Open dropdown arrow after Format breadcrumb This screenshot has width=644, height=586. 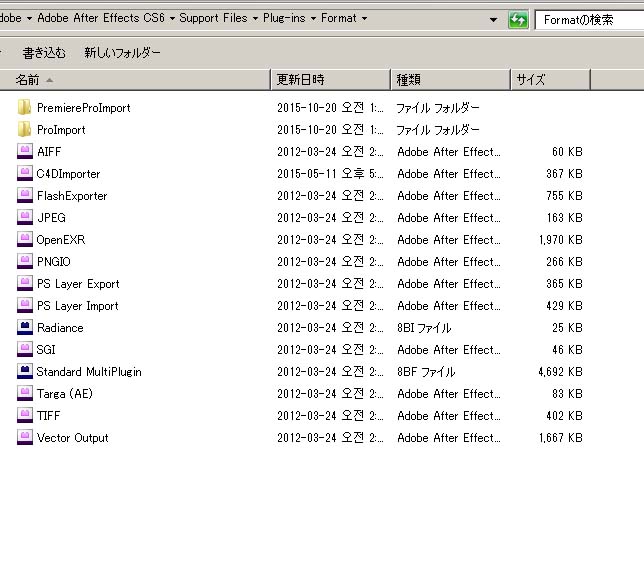(x=364, y=18)
